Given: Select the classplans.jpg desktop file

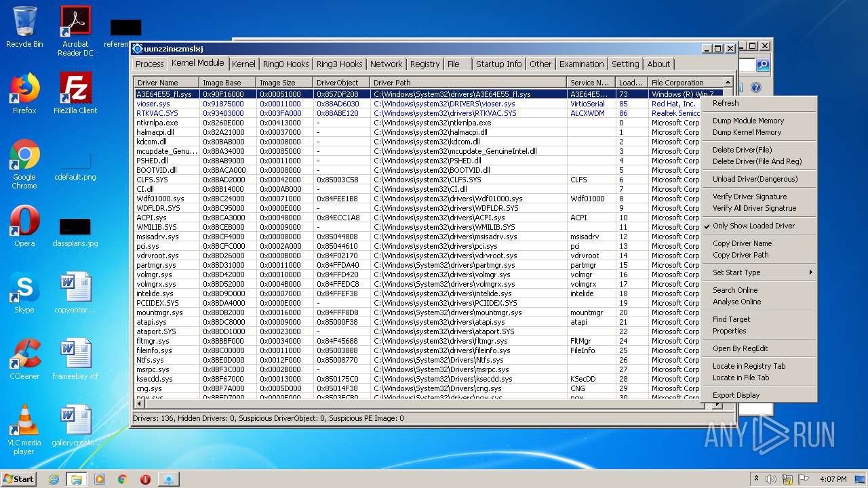Looking at the screenshot, I should click(75, 232).
